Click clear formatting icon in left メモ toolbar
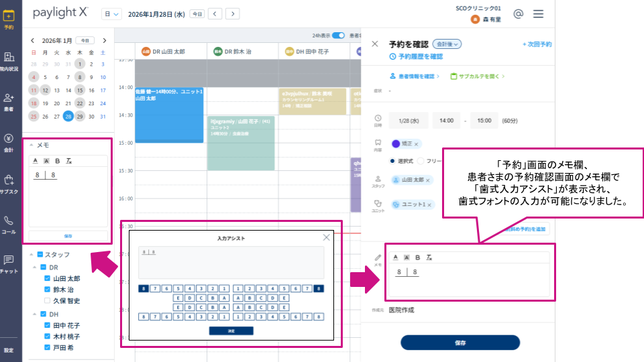The width and height of the screenshot is (644, 362). (69, 161)
